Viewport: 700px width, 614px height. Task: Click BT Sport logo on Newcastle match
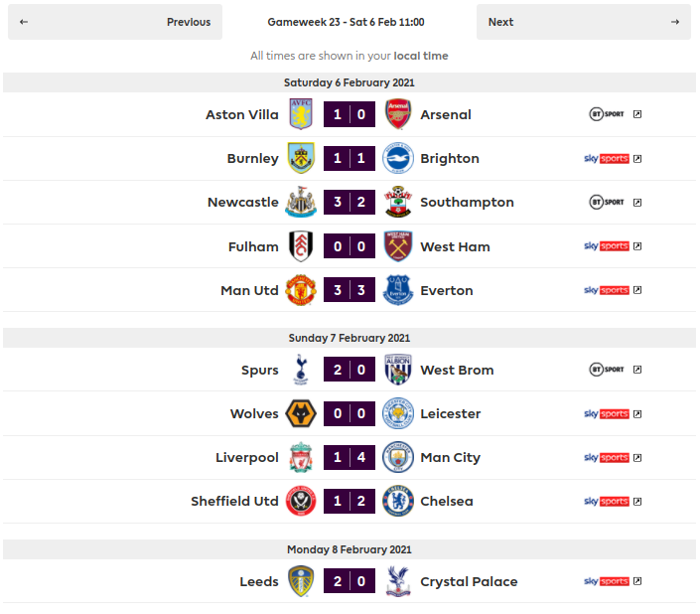coord(607,203)
